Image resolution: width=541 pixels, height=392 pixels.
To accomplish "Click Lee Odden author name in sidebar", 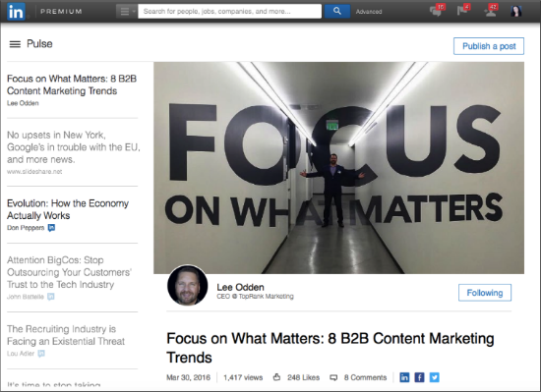I will click(23, 103).
